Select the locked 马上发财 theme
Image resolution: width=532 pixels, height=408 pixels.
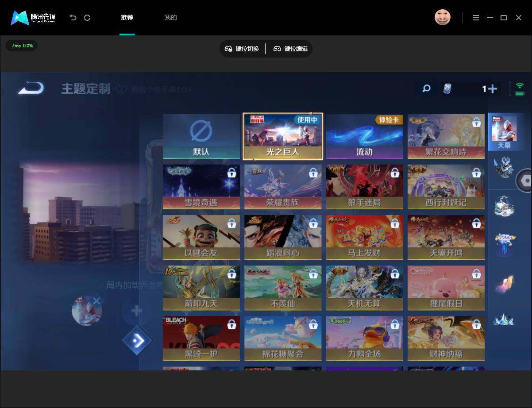[365, 237]
